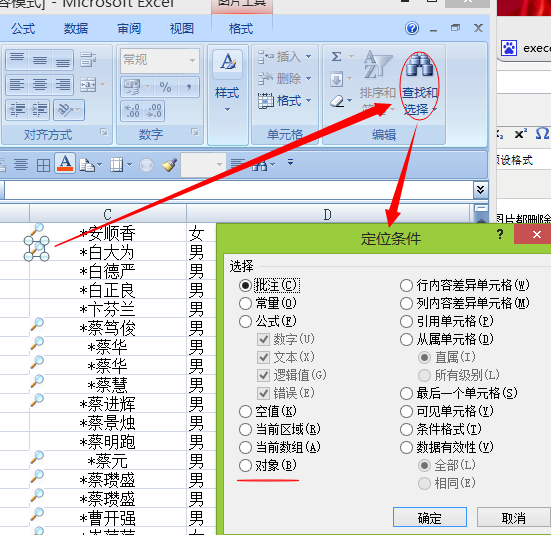Click the center align icon in quick toolbar
Viewport: 551px width, 535px height.
click(x=21, y=165)
